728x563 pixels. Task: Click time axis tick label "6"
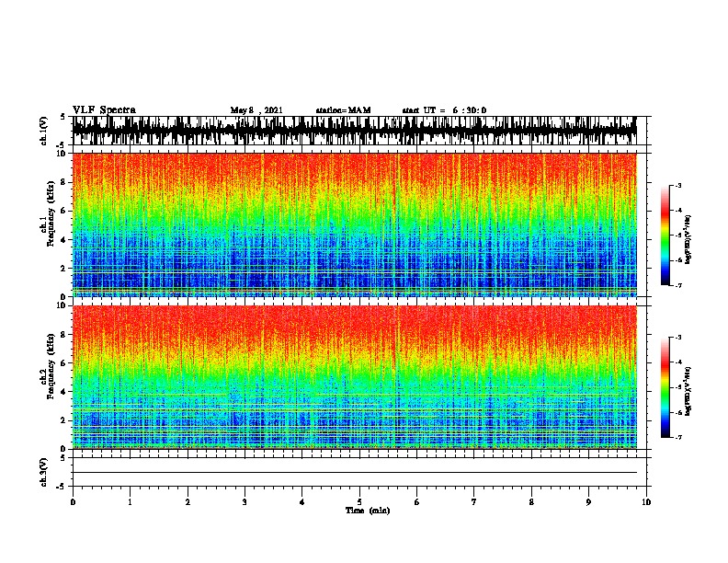tap(416, 502)
